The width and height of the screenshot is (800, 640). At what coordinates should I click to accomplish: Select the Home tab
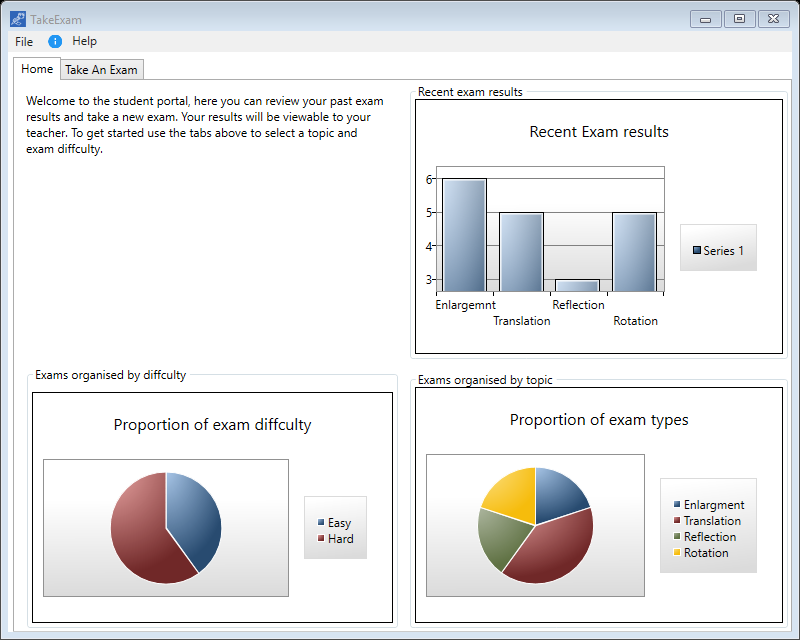[36, 69]
